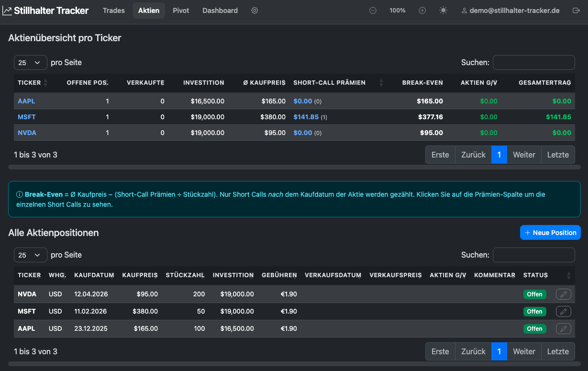Sort by Short-Call Prämien column

(x=338, y=83)
